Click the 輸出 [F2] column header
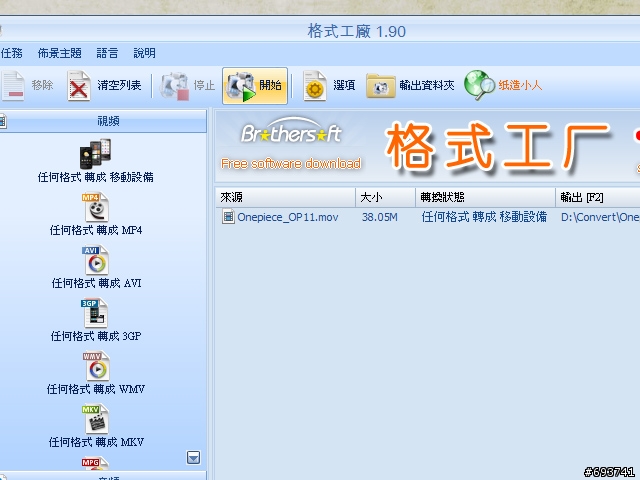 pos(598,198)
